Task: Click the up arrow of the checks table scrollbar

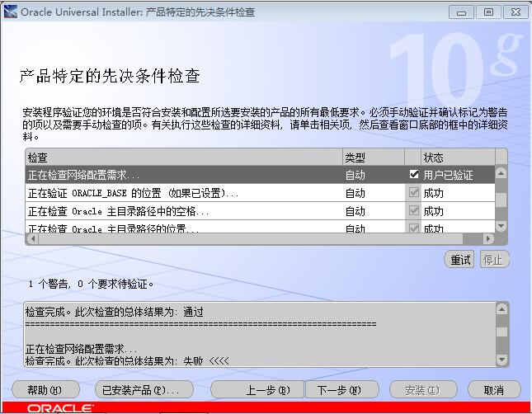Action: (x=501, y=172)
